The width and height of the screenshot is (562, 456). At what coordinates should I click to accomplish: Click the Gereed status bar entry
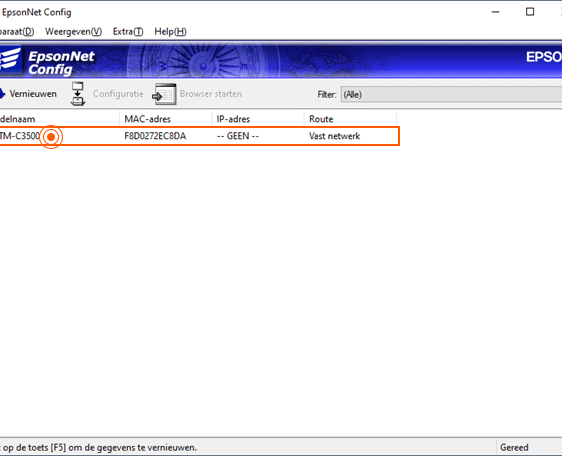point(514,447)
